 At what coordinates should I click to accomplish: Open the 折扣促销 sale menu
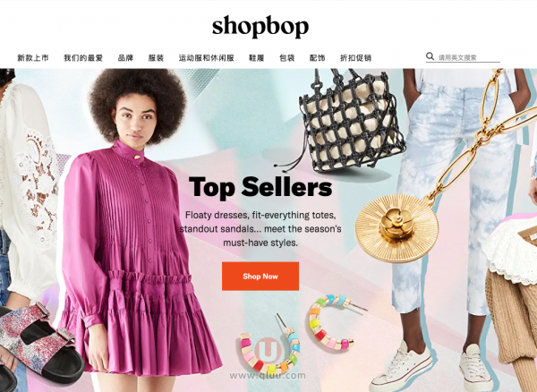click(x=355, y=58)
